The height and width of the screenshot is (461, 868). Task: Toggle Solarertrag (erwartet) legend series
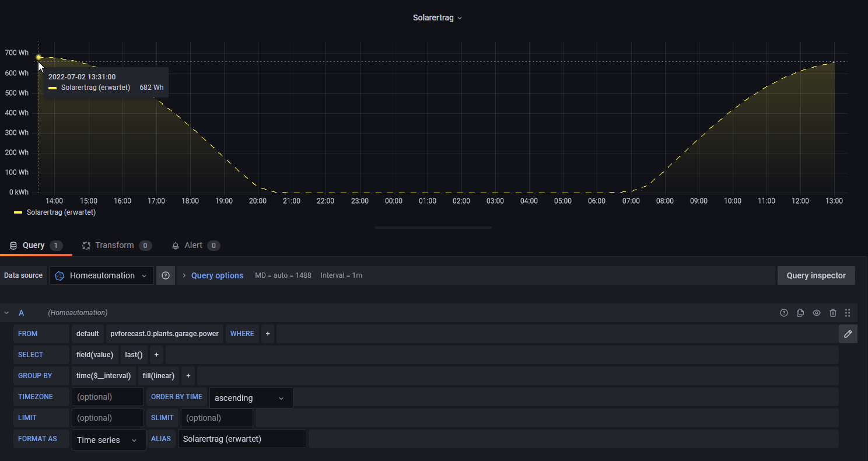point(61,212)
